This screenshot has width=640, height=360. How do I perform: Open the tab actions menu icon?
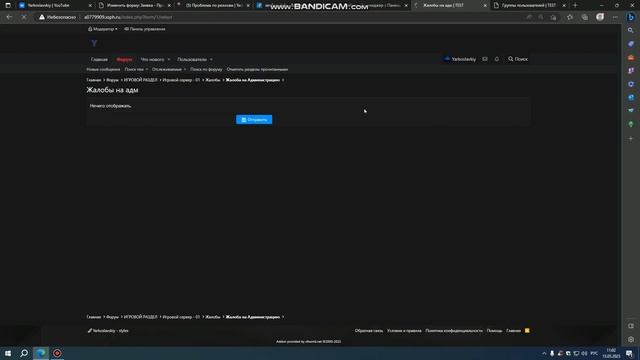pyautogui.click(x=8, y=5)
